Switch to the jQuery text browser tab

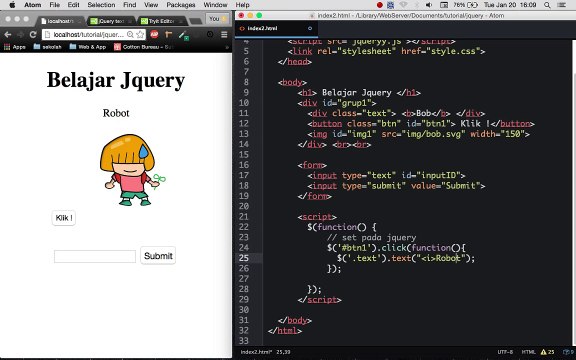(x=111, y=21)
